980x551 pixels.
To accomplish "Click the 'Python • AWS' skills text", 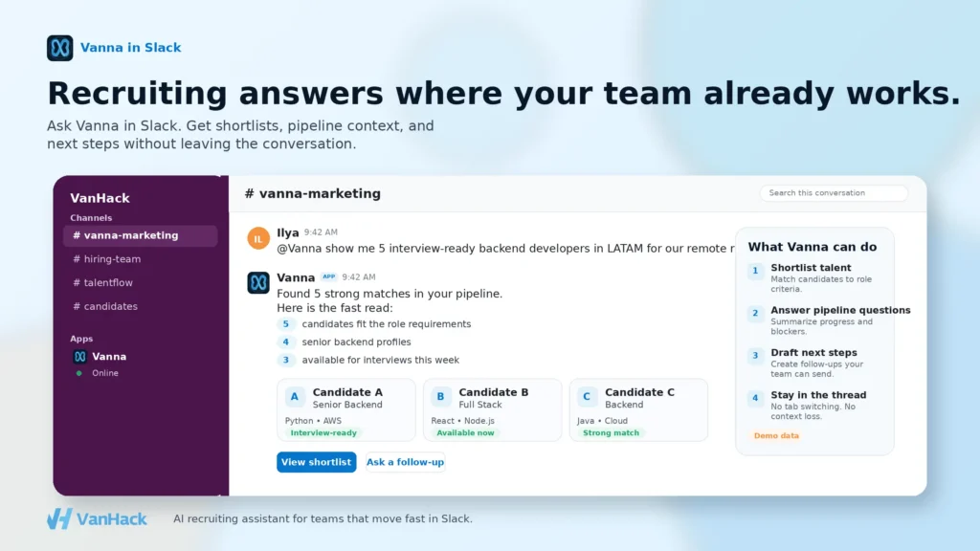I will tap(313, 421).
